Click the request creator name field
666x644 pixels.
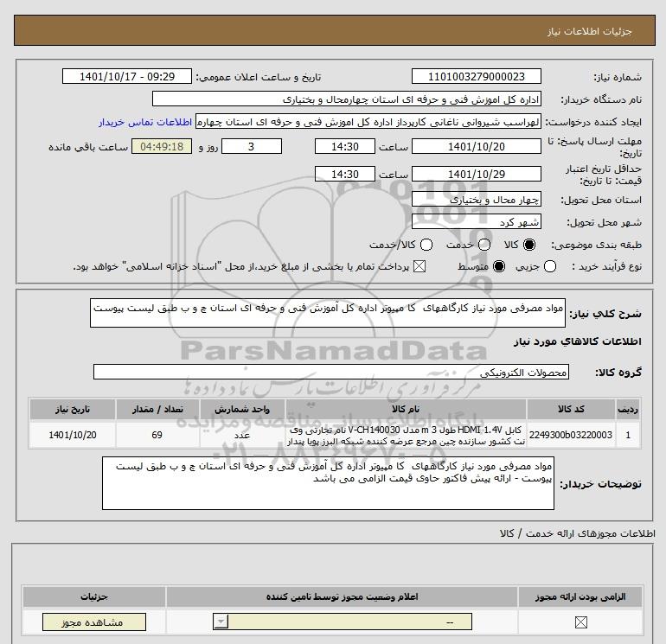coord(368,122)
